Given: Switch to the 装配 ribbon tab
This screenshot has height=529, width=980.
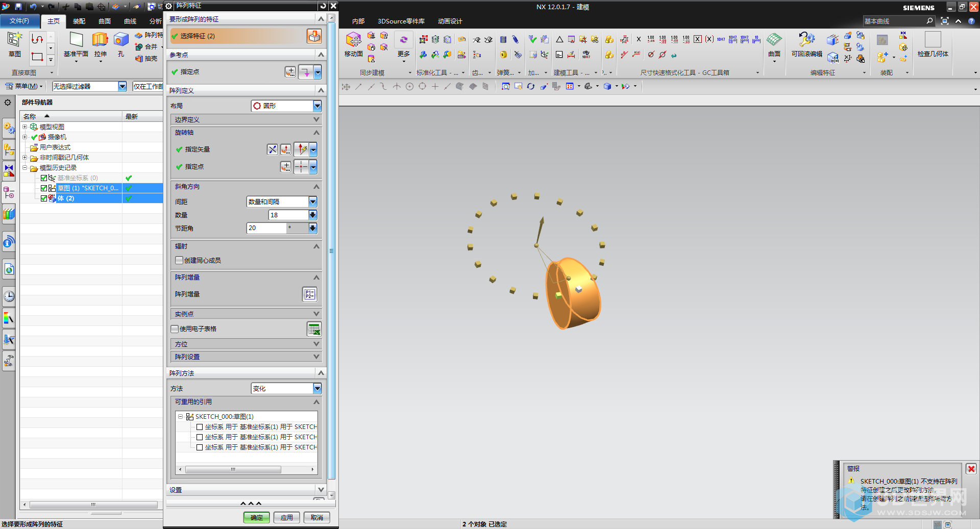Looking at the screenshot, I should [x=79, y=21].
